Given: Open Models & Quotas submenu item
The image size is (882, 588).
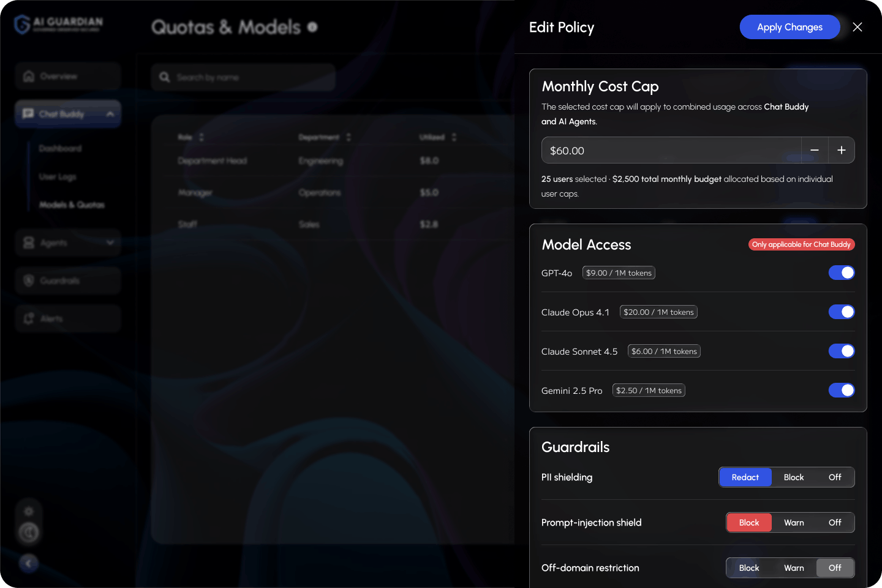Looking at the screenshot, I should click(x=72, y=205).
